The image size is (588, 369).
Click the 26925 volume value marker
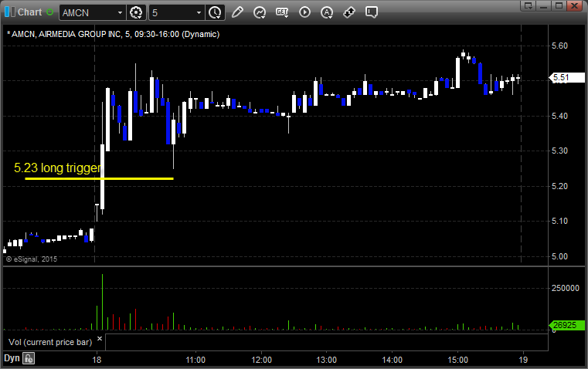tap(566, 325)
